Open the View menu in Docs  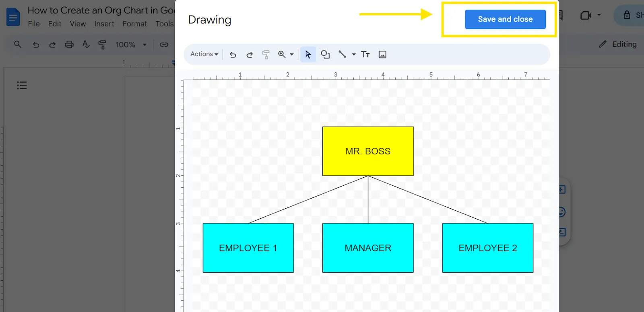tap(78, 24)
